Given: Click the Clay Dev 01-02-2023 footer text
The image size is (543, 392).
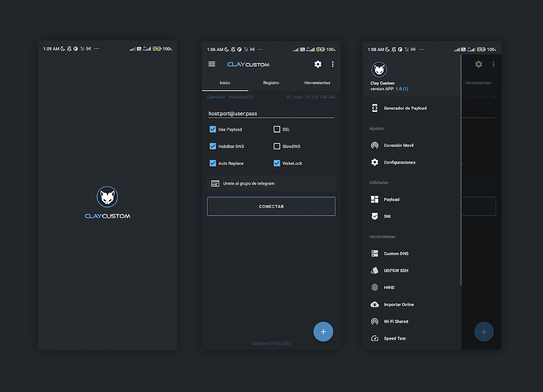Looking at the screenshot, I should (x=271, y=343).
